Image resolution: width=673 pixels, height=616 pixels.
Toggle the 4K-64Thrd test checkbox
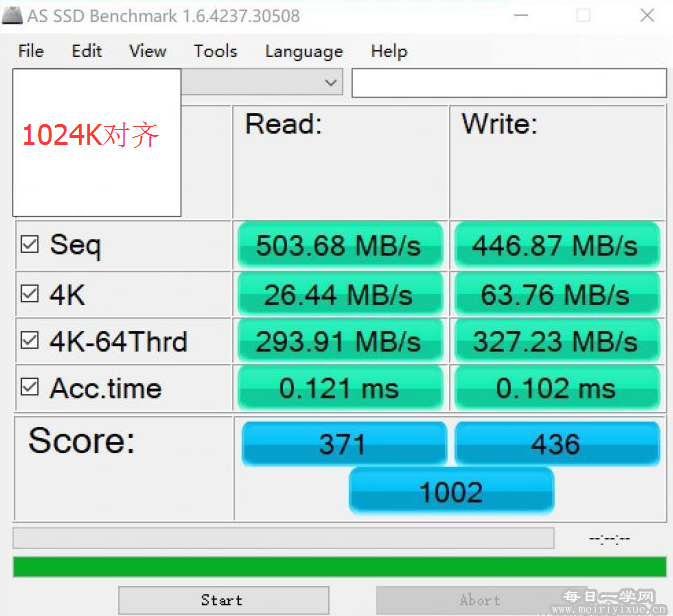coord(30,340)
